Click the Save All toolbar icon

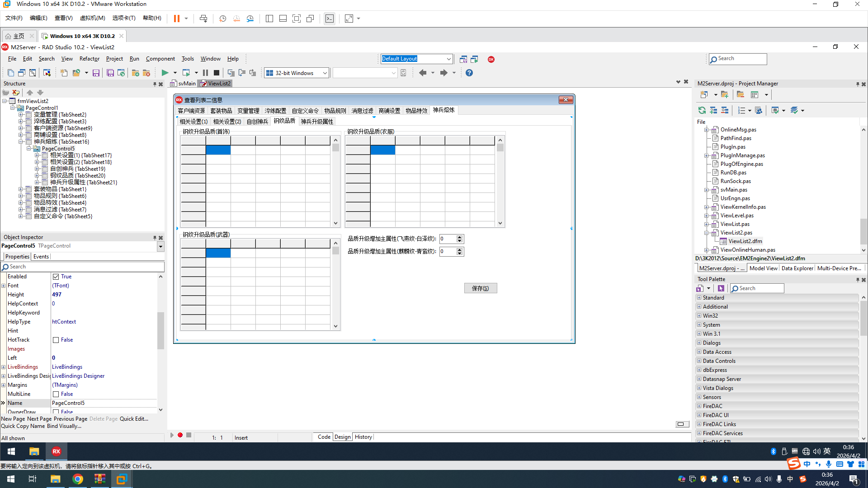[x=110, y=73]
